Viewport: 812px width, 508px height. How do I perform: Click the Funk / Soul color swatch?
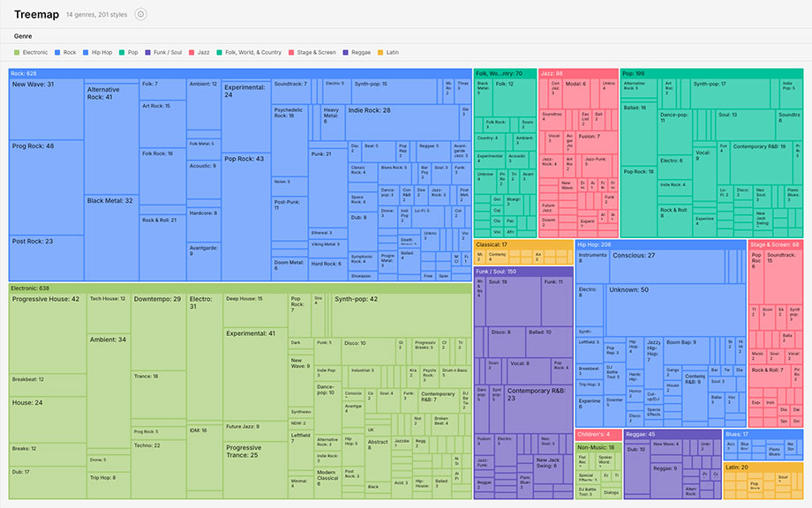tap(149, 52)
